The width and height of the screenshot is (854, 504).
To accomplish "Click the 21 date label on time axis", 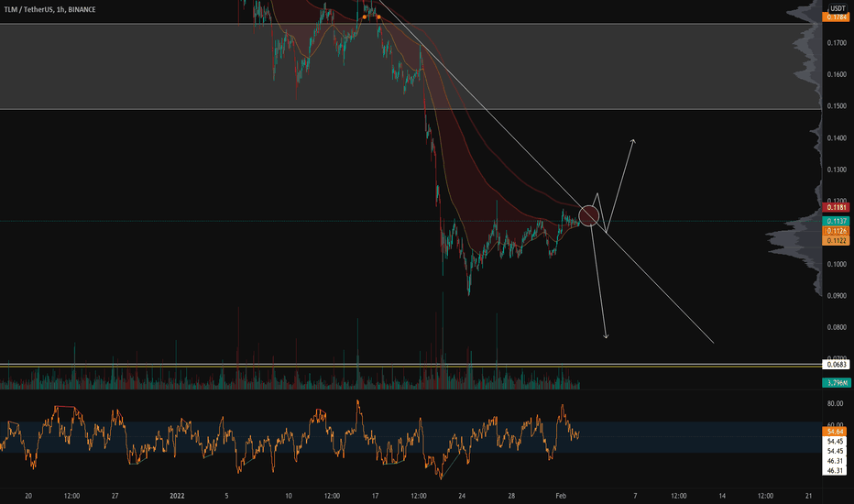I will click(x=809, y=496).
